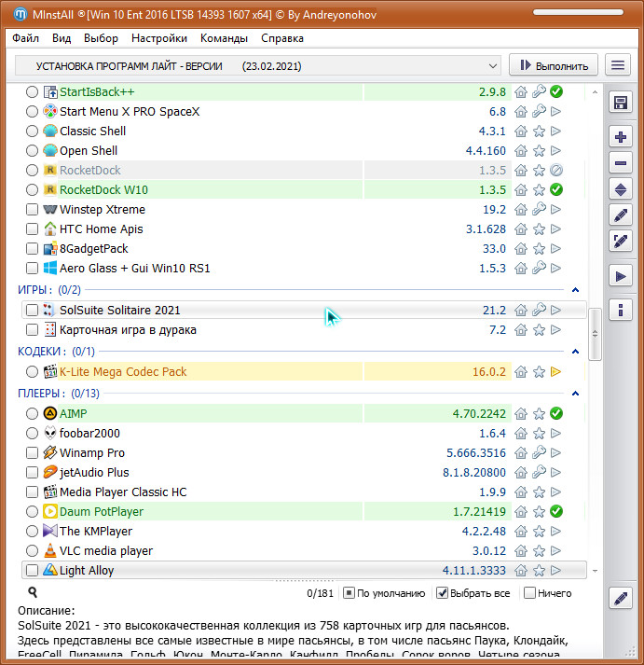Click the КОДЕКИ section header
Screen dimensions: 644x665
click(56, 352)
